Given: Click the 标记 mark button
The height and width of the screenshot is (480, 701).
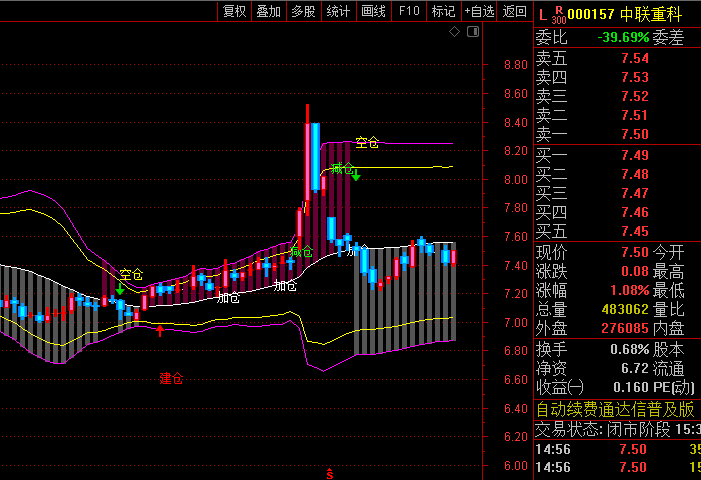Looking at the screenshot, I should tap(443, 11).
